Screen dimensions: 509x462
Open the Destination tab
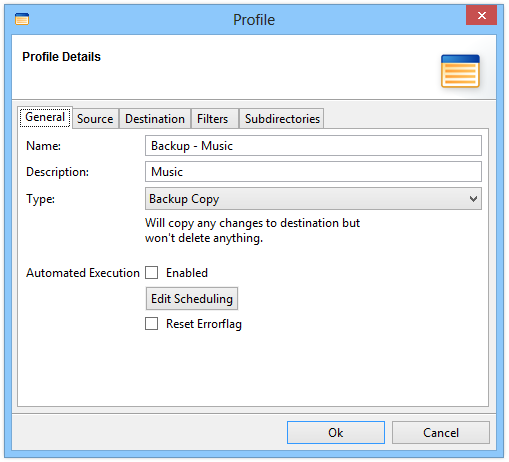(x=155, y=119)
